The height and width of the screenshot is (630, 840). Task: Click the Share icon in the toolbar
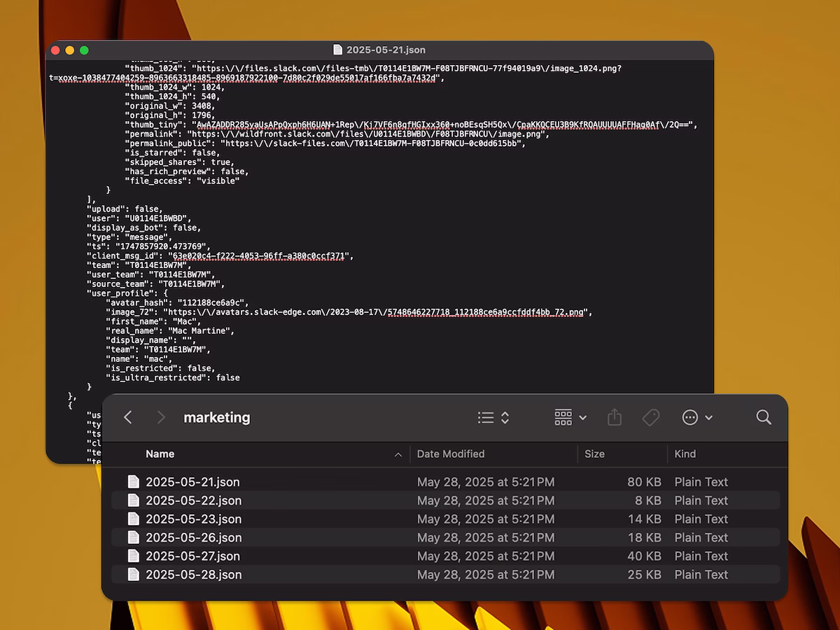(x=615, y=417)
